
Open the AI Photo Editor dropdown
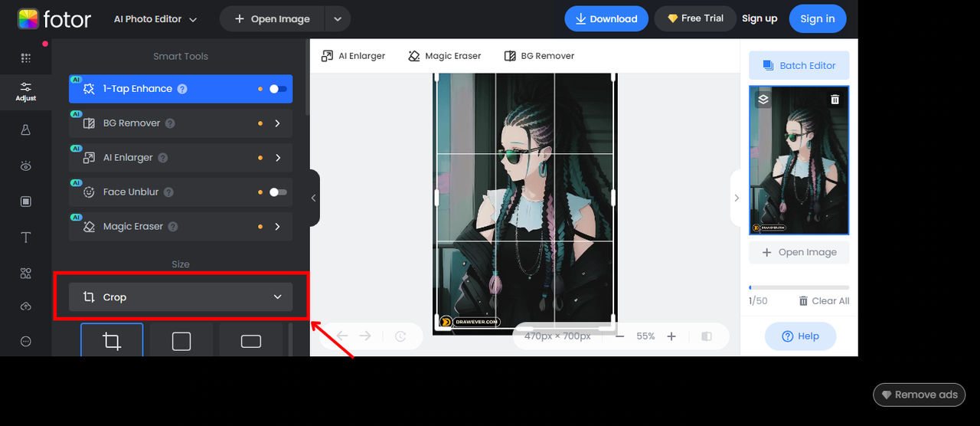155,19
